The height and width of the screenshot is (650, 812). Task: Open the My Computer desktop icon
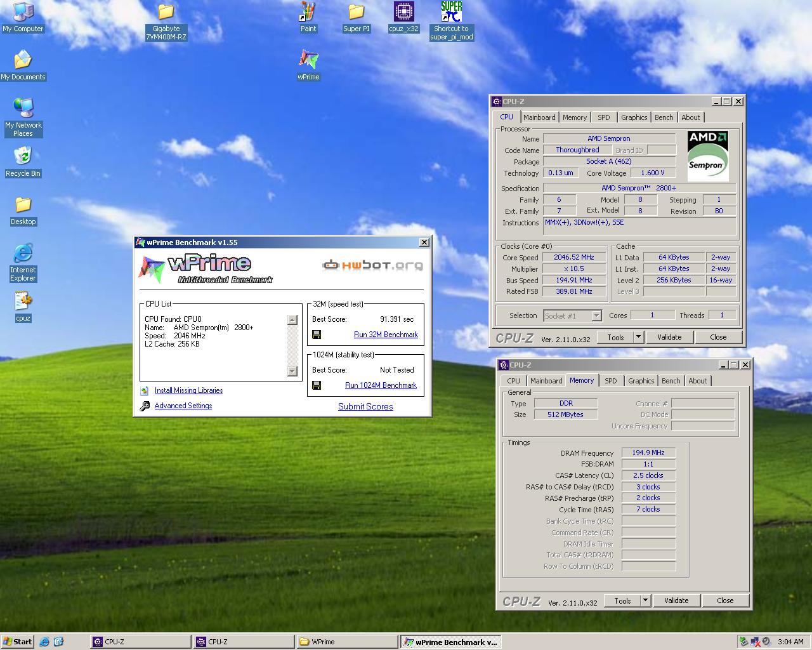point(23,17)
